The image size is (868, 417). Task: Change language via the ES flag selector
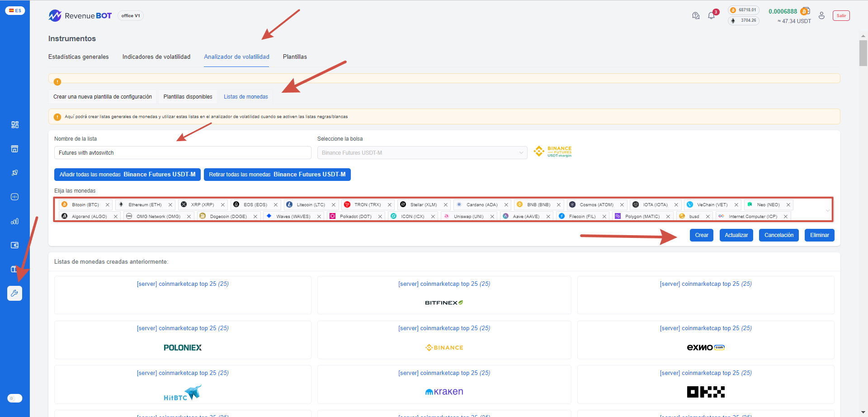pos(15,10)
